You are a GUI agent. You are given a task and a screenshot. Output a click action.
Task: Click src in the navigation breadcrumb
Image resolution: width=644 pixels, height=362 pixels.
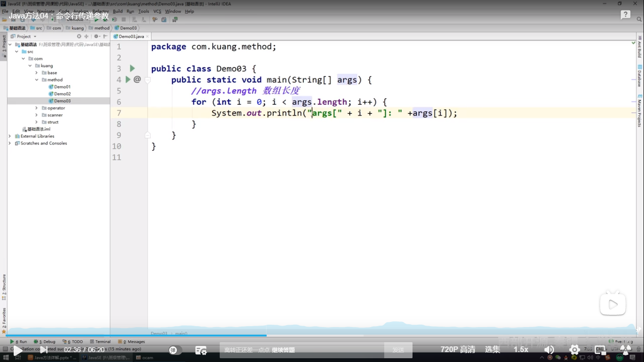pyautogui.click(x=36, y=28)
